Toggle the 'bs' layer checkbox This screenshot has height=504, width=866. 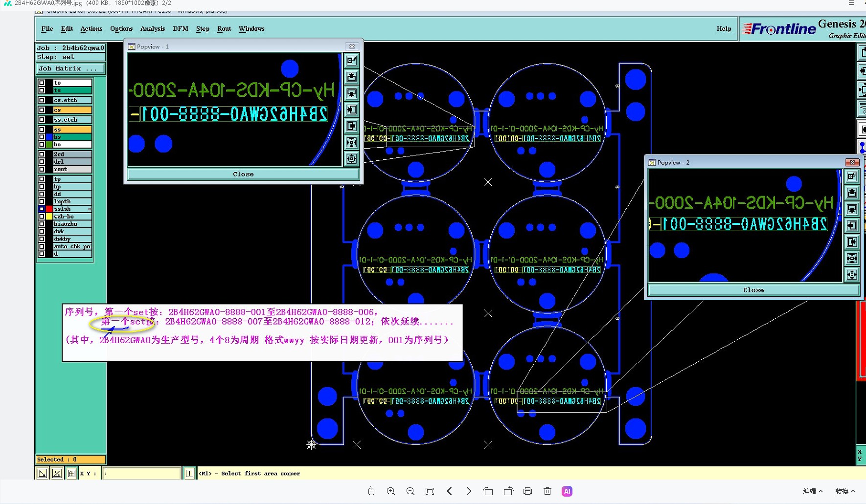pyautogui.click(x=42, y=137)
